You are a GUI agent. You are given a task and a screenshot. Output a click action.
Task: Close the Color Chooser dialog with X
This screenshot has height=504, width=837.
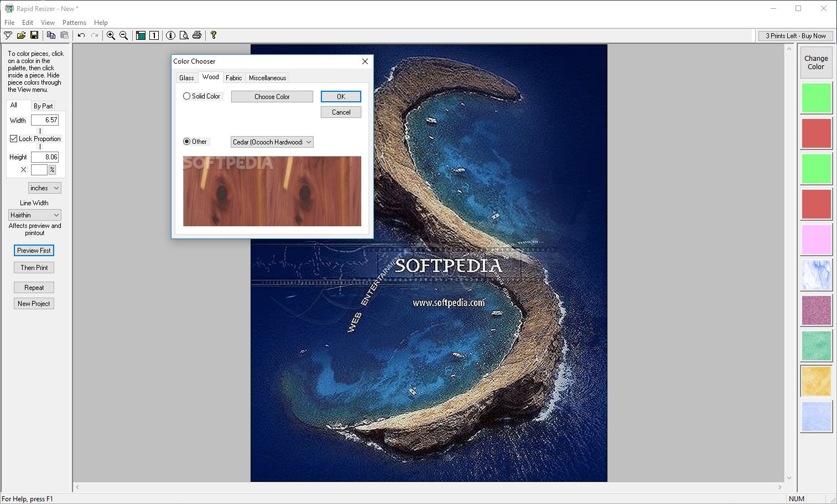click(365, 61)
